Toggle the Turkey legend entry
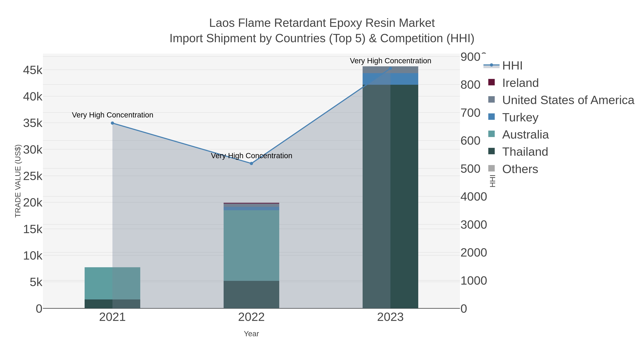644x362 pixels. coord(513,117)
